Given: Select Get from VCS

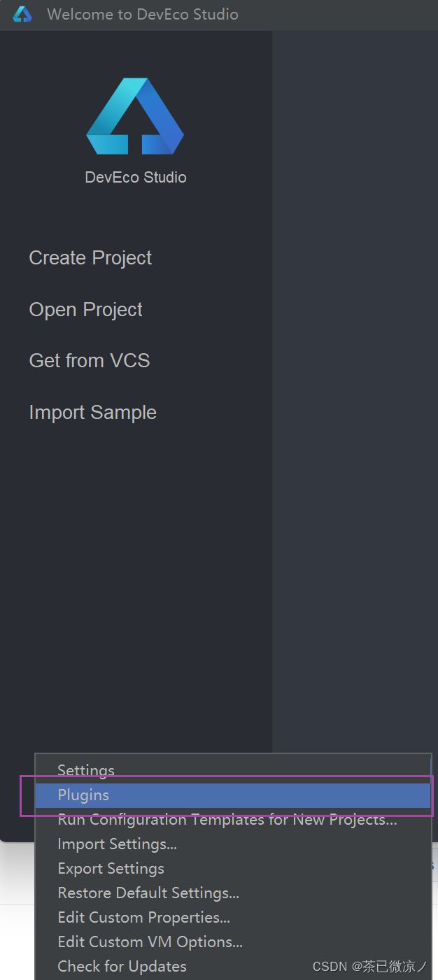Looking at the screenshot, I should point(90,361).
